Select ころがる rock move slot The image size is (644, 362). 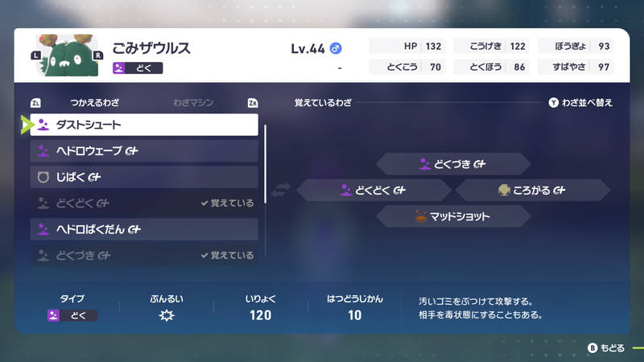(x=532, y=190)
